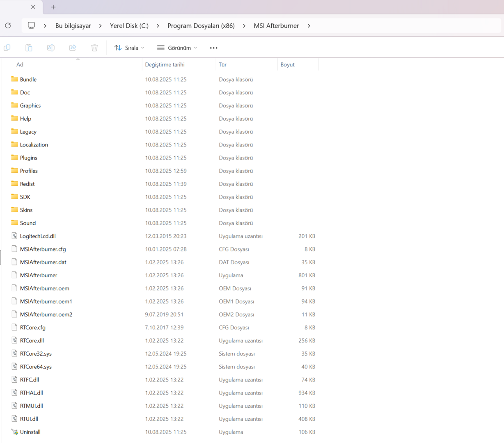
Task: Click the Copy icon in the toolbar
Action: [7, 48]
